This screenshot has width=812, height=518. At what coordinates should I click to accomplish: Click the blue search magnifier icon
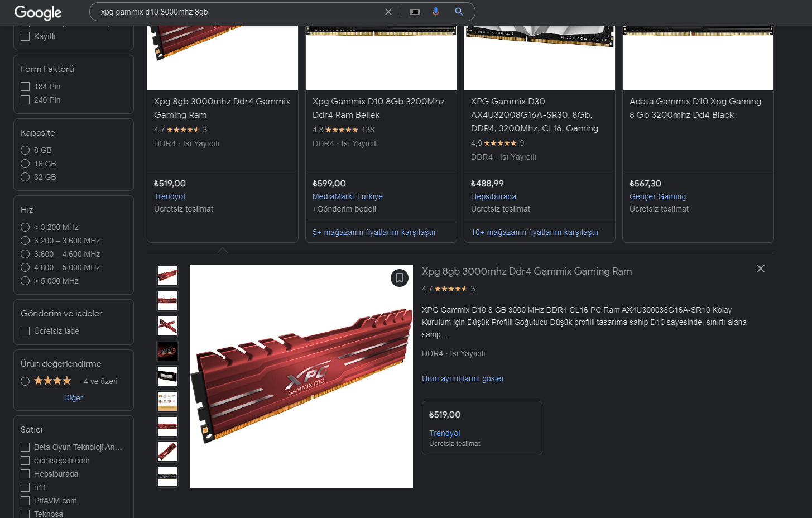pyautogui.click(x=459, y=12)
